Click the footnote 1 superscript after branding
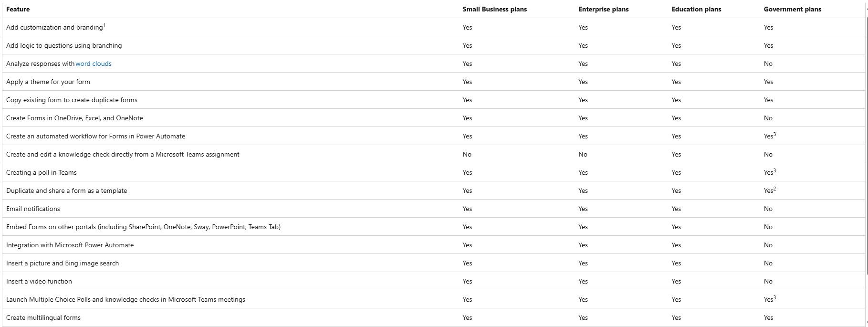The image size is (868, 327). (x=105, y=26)
